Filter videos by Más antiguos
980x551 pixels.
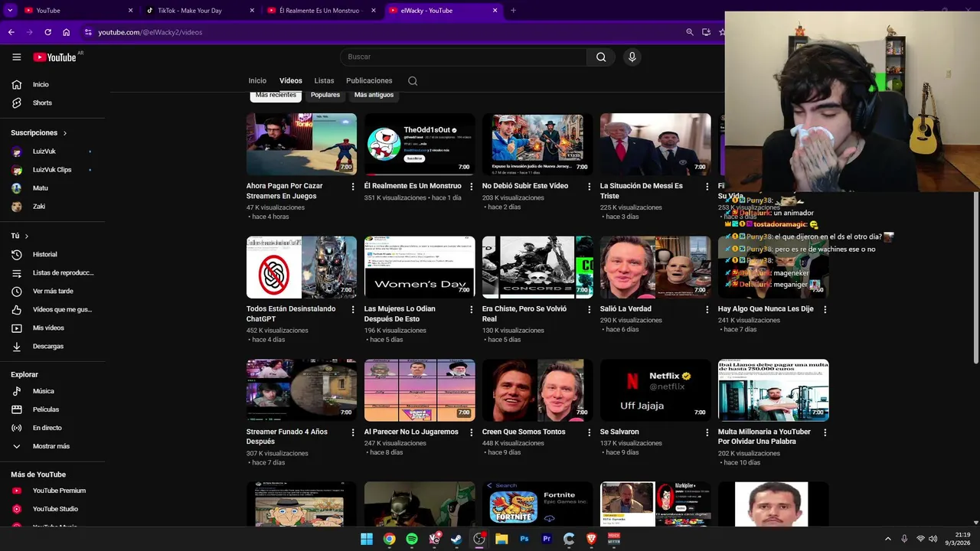pos(374,96)
